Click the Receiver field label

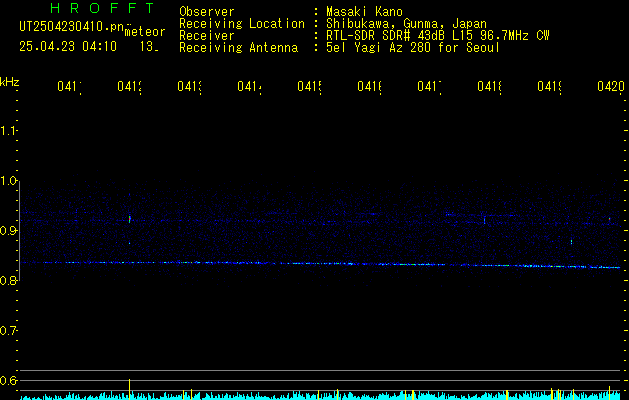(207, 36)
